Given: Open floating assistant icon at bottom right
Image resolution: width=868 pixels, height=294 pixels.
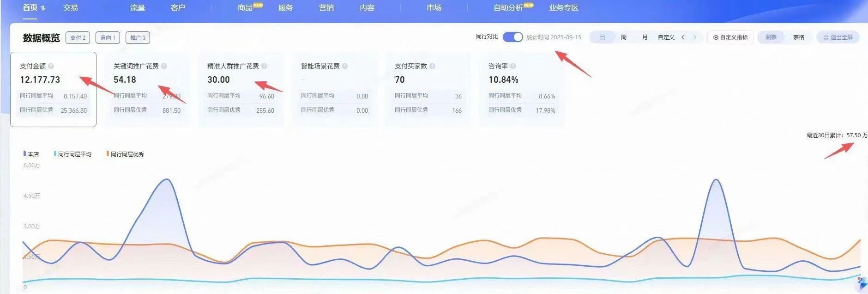Looking at the screenshot, I should pyautogui.click(x=862, y=284).
